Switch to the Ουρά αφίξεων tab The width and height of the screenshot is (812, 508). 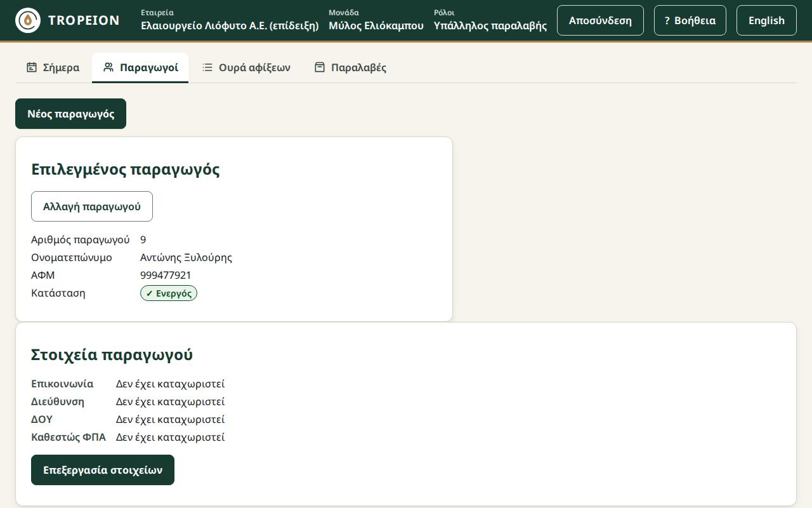tap(246, 67)
